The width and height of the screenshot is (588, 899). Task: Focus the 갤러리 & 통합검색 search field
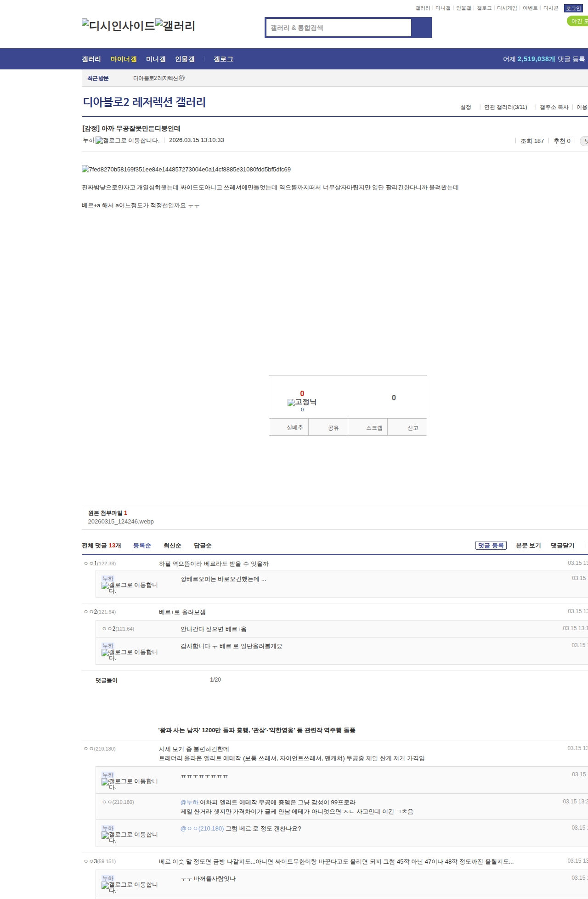pyautogui.click(x=339, y=28)
